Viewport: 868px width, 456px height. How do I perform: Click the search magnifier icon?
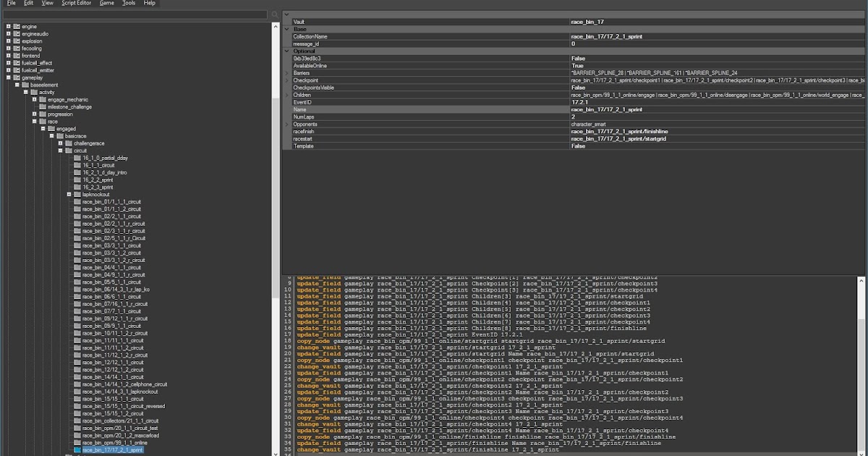pos(276,14)
